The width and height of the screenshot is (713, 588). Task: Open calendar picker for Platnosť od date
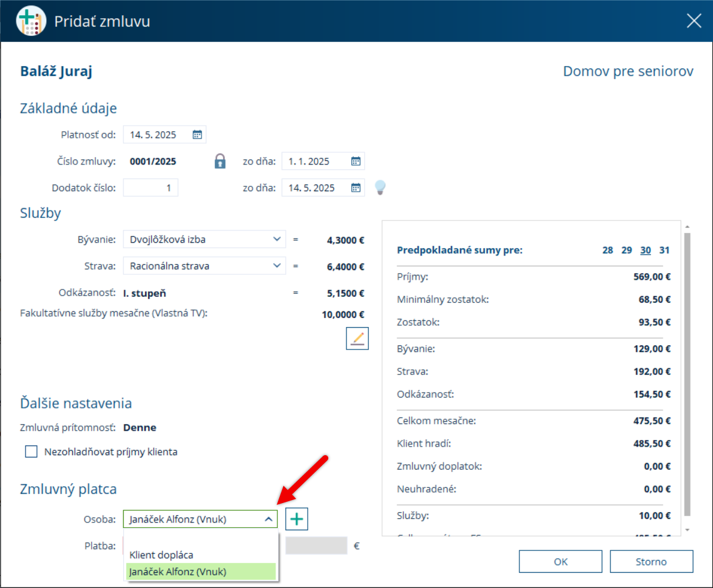tap(197, 135)
